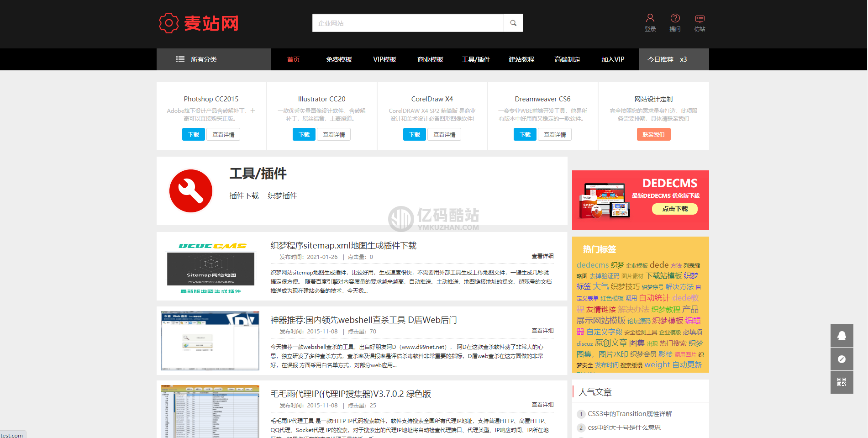
Task: Click the 联系我们 orange button
Action: tap(653, 134)
